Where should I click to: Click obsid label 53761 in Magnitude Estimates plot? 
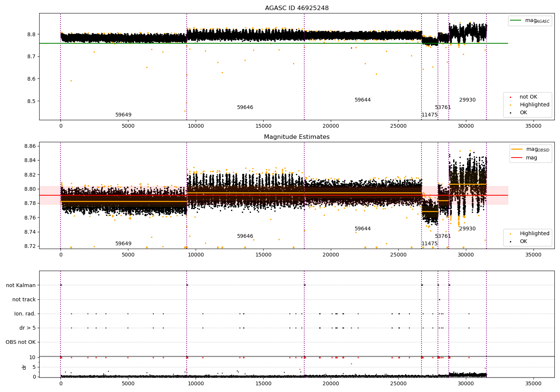pos(443,236)
